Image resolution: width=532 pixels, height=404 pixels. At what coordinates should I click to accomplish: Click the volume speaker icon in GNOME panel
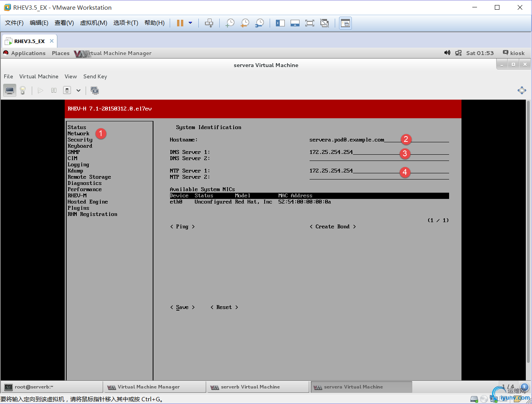[447, 53]
